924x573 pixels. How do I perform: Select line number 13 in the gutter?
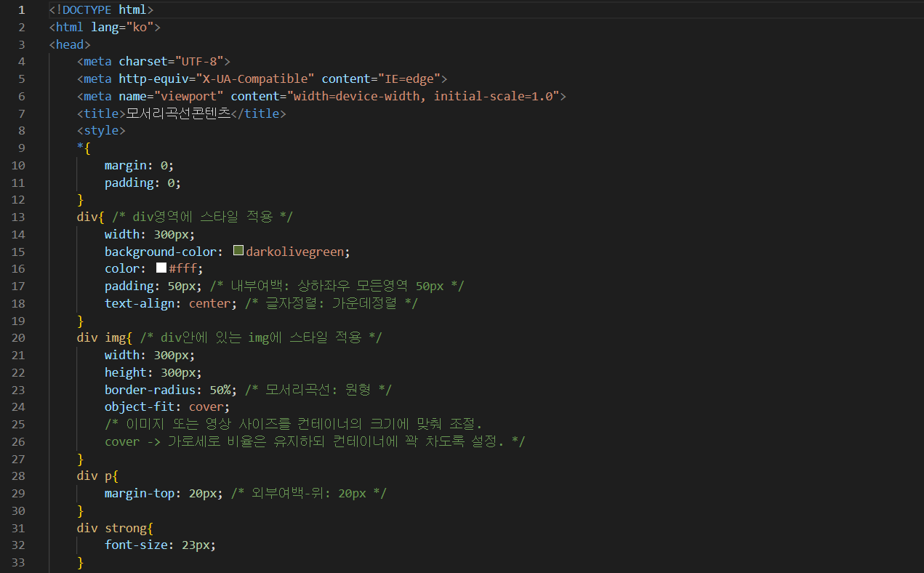coord(18,217)
